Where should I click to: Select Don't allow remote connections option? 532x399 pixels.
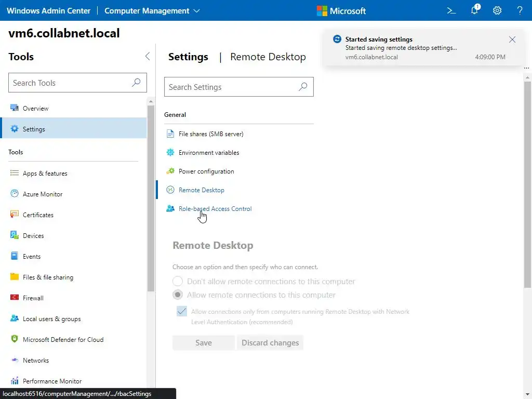tap(178, 282)
